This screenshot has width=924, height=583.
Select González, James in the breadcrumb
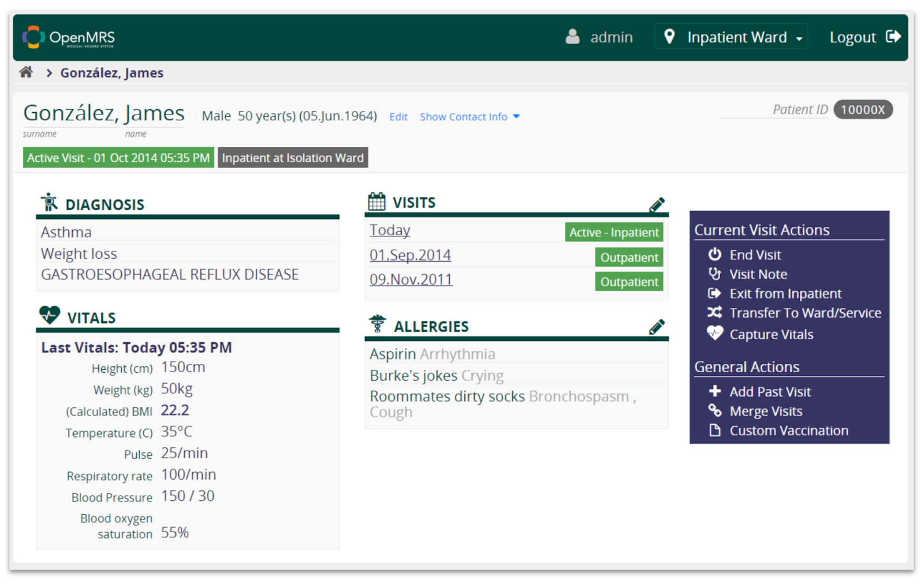tap(111, 72)
